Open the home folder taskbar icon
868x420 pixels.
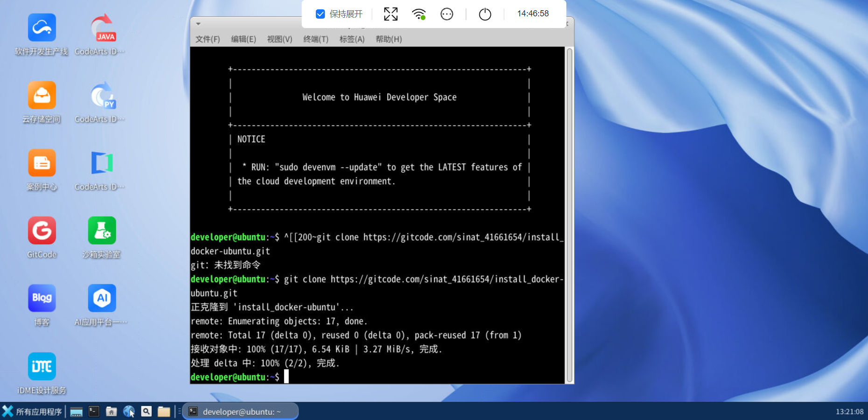111,412
